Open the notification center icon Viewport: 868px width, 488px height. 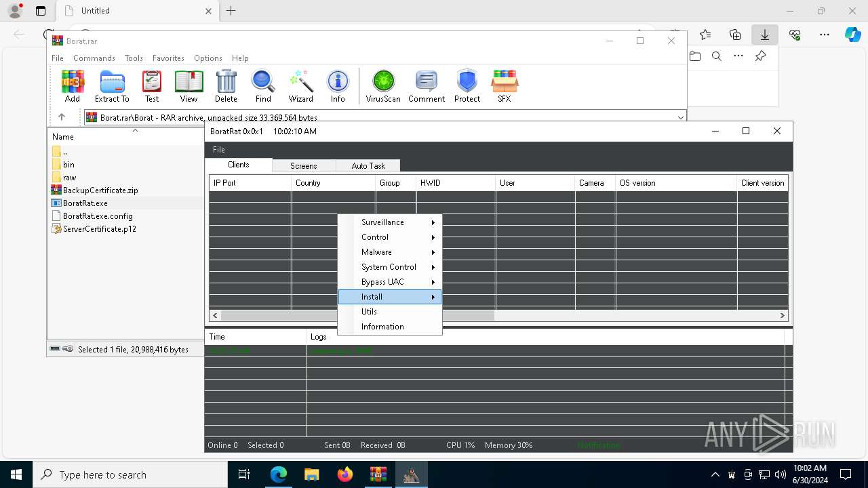click(x=846, y=474)
